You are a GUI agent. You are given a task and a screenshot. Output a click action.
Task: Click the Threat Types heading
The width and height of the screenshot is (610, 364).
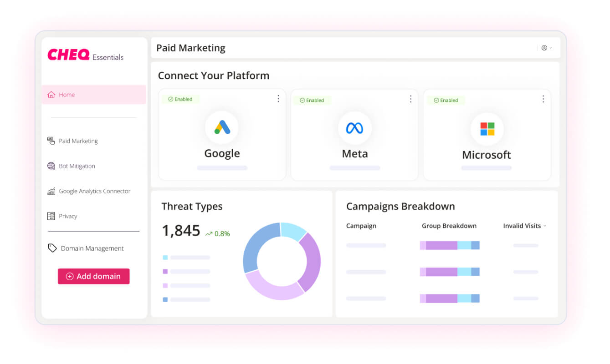tap(192, 207)
